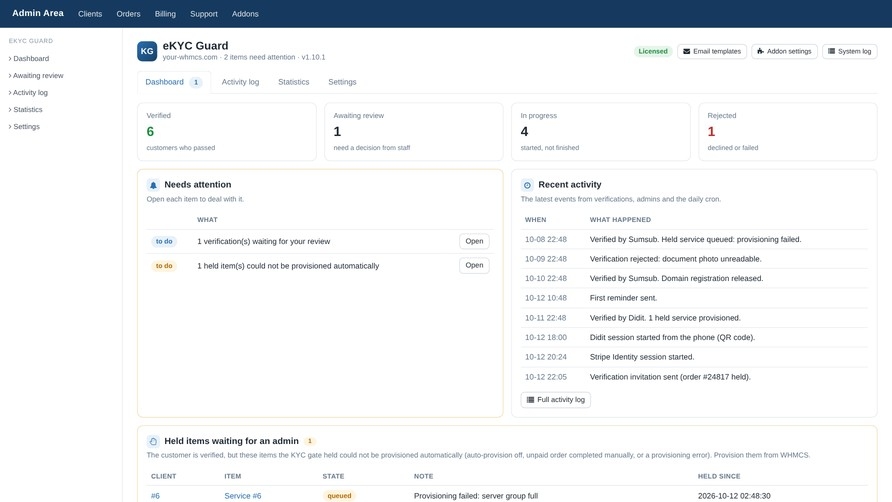The image size is (892, 502).
Task: Switch to the Activity log tab
Action: (x=240, y=82)
